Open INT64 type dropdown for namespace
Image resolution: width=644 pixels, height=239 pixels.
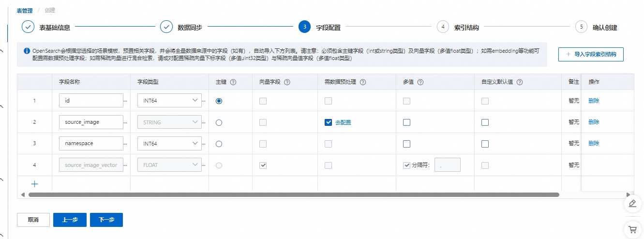(x=169, y=143)
